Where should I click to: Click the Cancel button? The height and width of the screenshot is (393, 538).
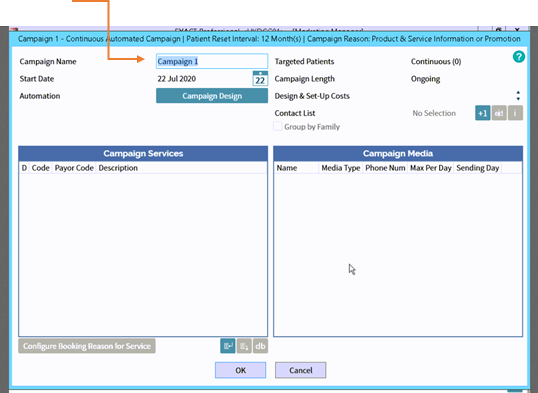click(x=301, y=370)
